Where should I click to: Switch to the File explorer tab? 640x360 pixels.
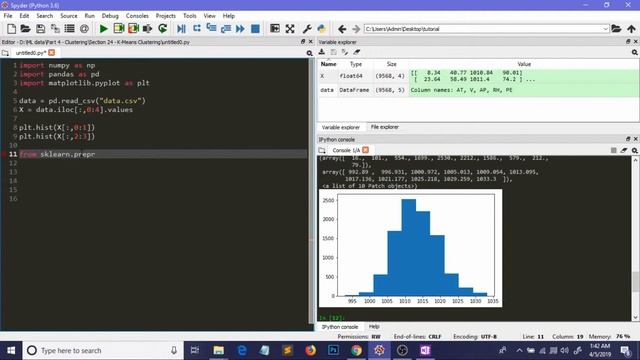[384, 127]
